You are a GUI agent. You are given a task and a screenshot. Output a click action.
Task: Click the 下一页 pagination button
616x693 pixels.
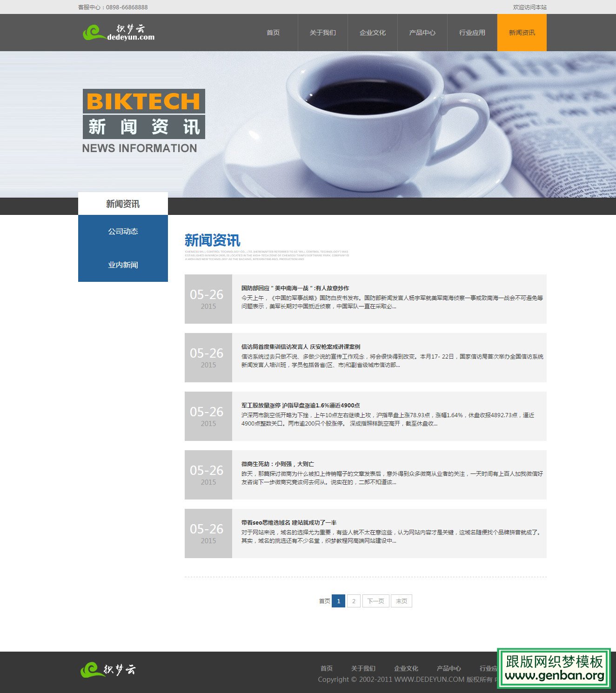(375, 601)
